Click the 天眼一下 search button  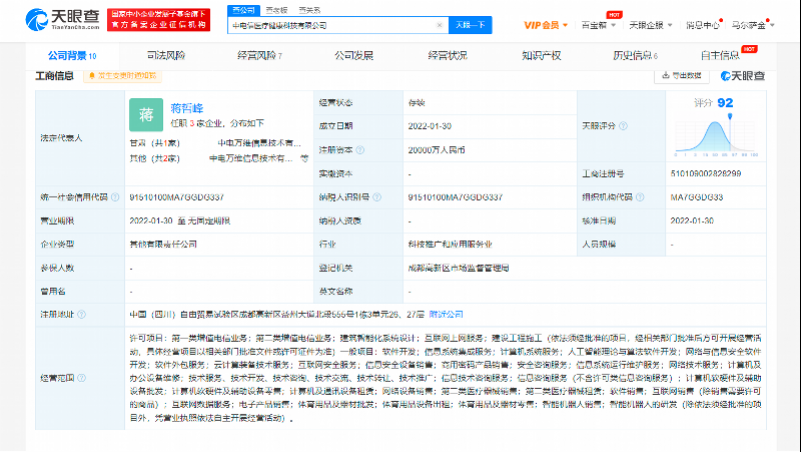(x=470, y=25)
